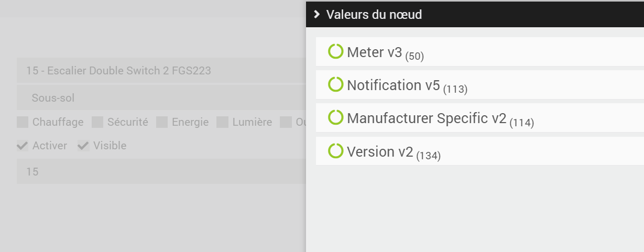
Task: Click the device name field Escalier Double Switch
Action: (x=161, y=70)
